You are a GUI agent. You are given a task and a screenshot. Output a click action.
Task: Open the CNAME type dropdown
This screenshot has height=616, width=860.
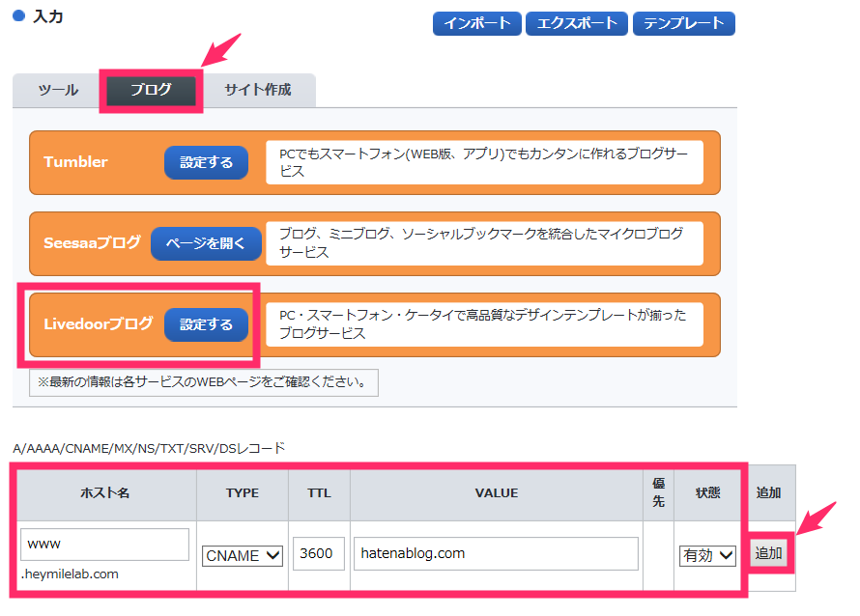(x=242, y=556)
